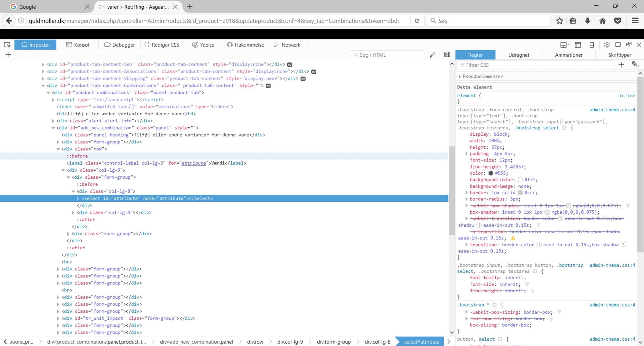Collapse the add_new_combination div
The width and height of the screenshot is (644, 346).
click(x=53, y=128)
